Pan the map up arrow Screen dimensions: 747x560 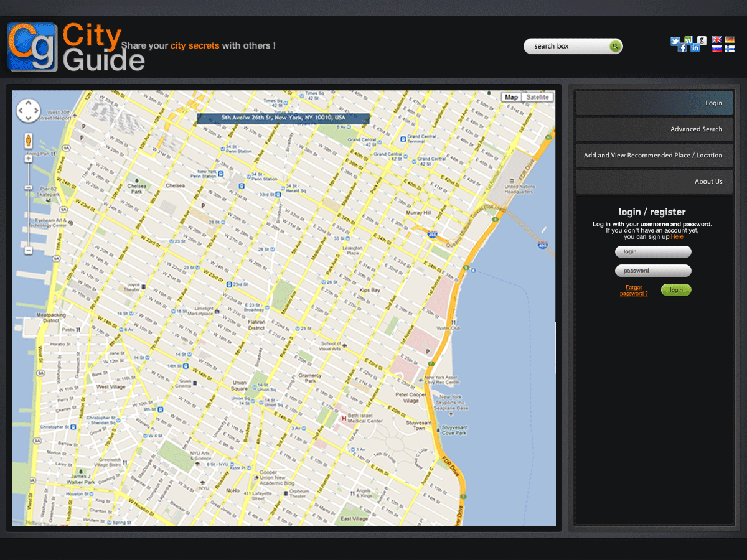[x=28, y=104]
